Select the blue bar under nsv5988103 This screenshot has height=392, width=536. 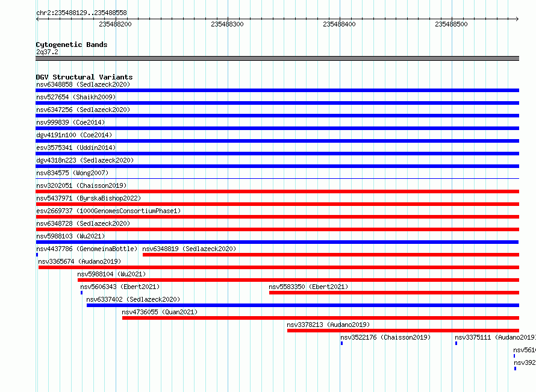click(277, 242)
